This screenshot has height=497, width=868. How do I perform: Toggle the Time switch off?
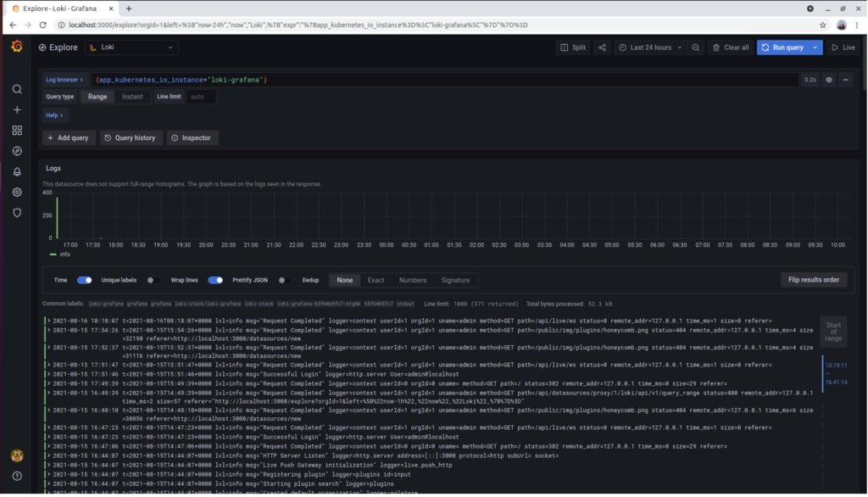[x=85, y=280]
